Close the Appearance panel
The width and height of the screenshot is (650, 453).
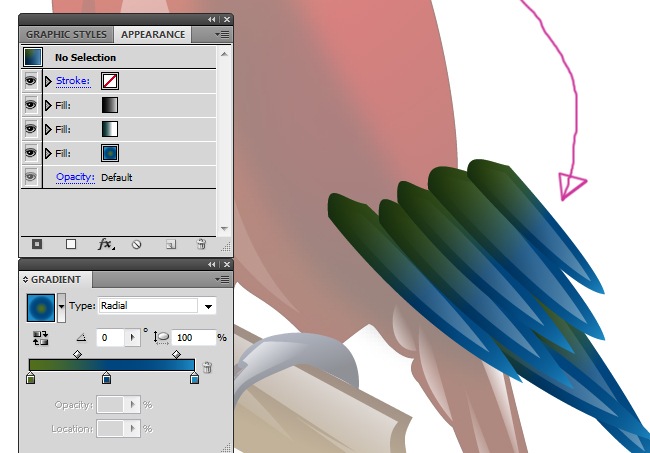point(227,19)
